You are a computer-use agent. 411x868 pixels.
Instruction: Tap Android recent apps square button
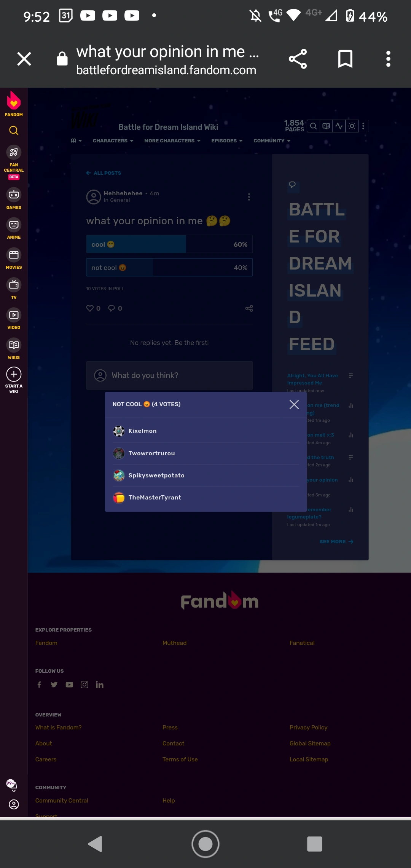coord(315,844)
